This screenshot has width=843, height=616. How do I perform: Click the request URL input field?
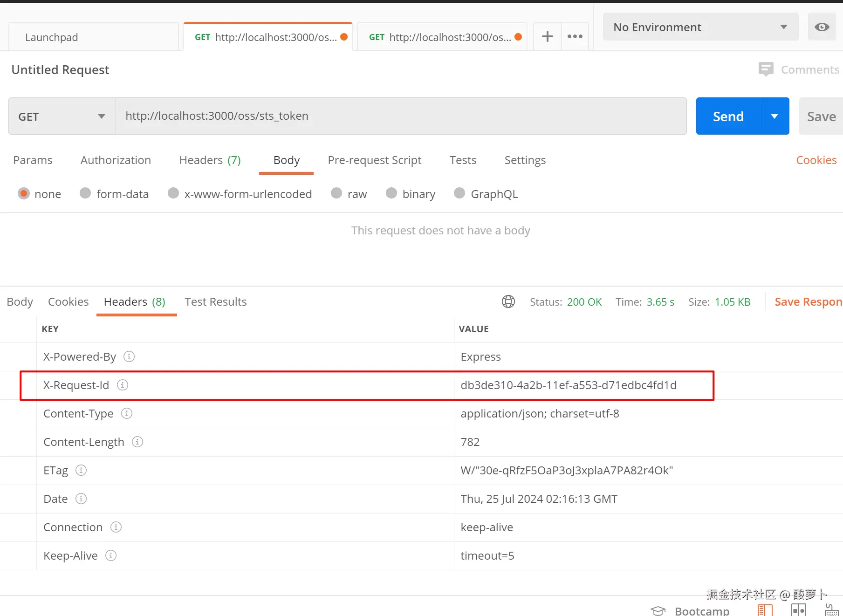(x=401, y=116)
